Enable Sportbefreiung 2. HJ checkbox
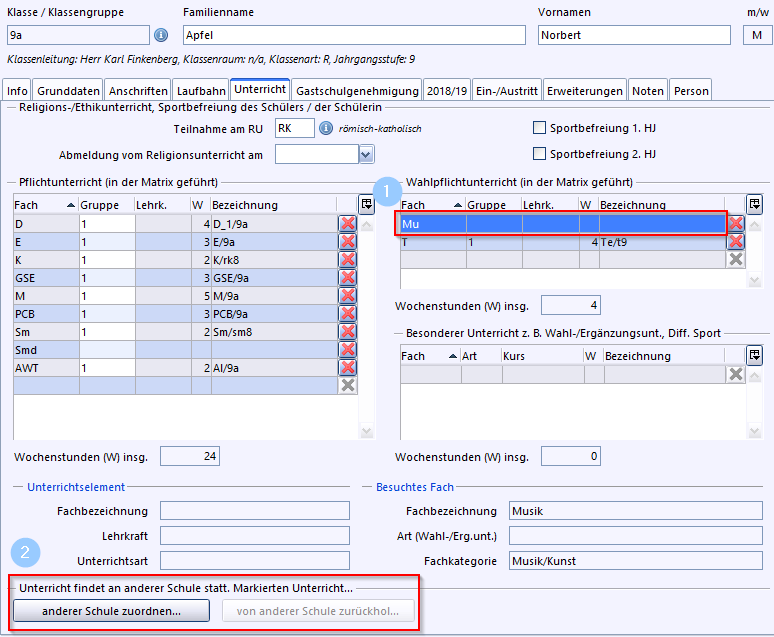This screenshot has width=774, height=637. tap(540, 154)
